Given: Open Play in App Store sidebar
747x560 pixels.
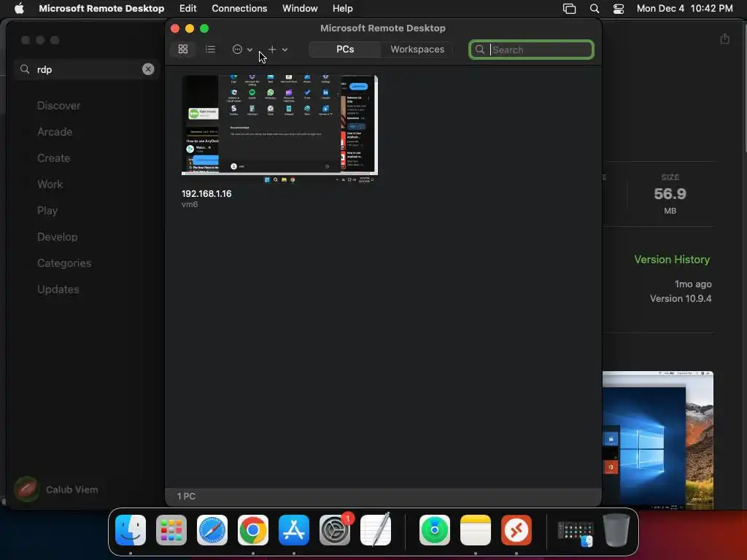Looking at the screenshot, I should (x=47, y=211).
